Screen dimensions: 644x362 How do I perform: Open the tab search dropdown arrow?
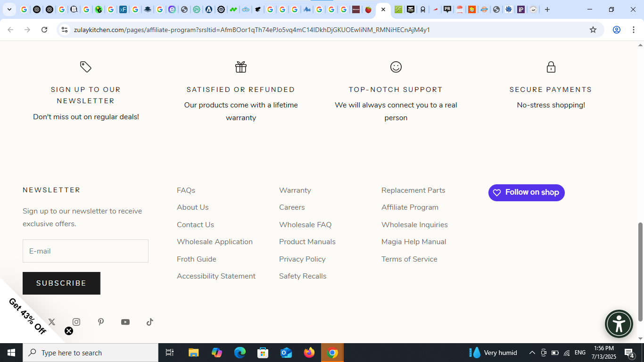click(9, 9)
